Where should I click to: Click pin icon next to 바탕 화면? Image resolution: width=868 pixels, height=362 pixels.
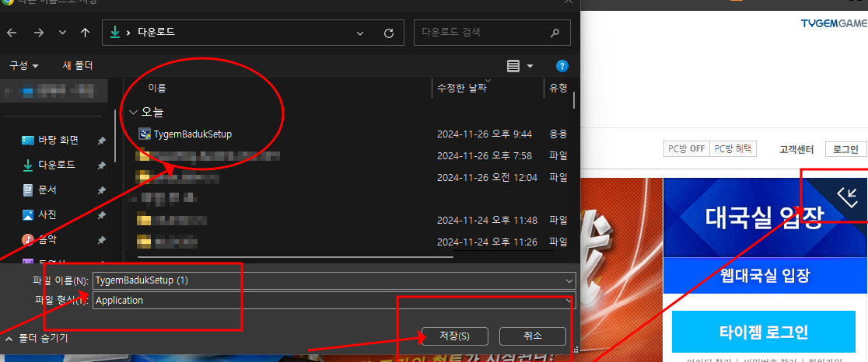pyautogui.click(x=101, y=141)
